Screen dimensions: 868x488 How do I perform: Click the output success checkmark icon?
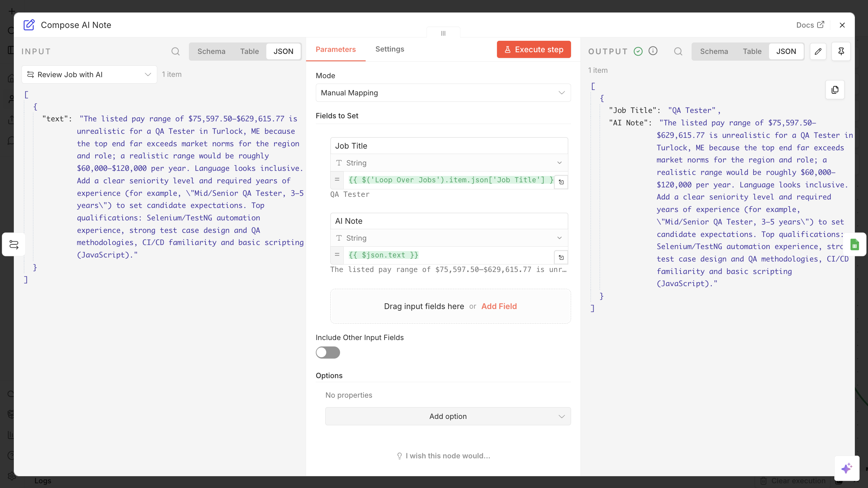click(638, 51)
